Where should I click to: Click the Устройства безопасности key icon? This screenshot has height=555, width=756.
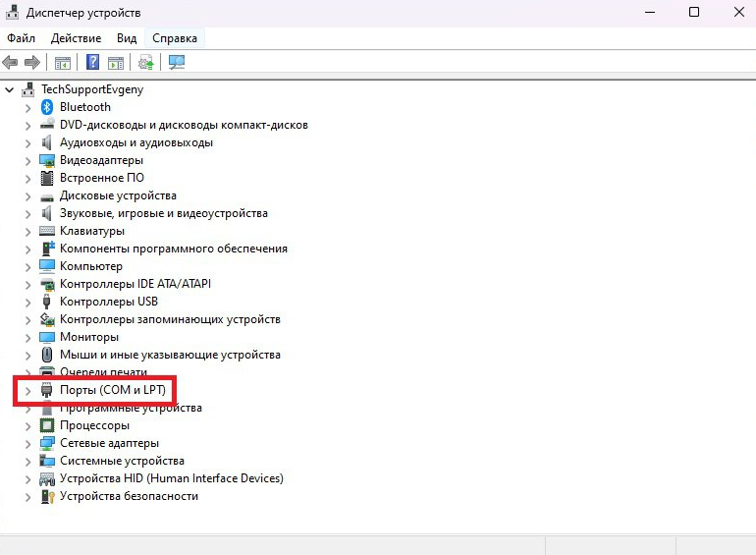pyautogui.click(x=47, y=496)
